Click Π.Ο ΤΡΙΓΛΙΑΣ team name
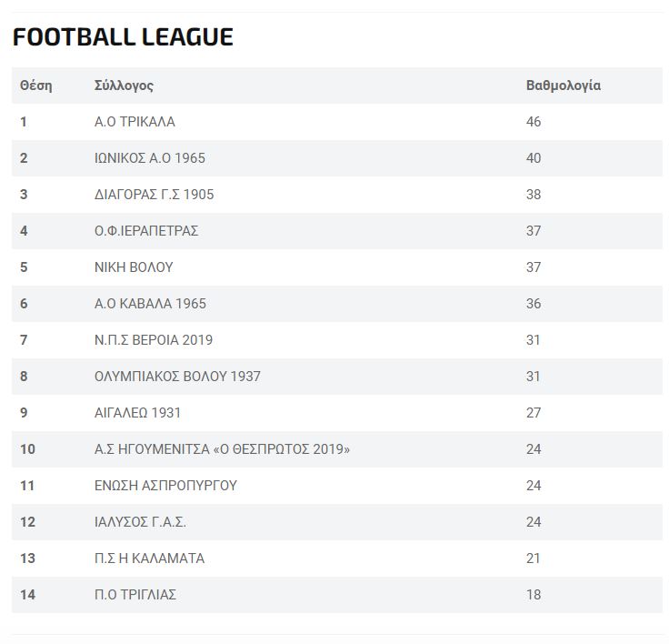Screen dimensions: 669x644 click(135, 595)
